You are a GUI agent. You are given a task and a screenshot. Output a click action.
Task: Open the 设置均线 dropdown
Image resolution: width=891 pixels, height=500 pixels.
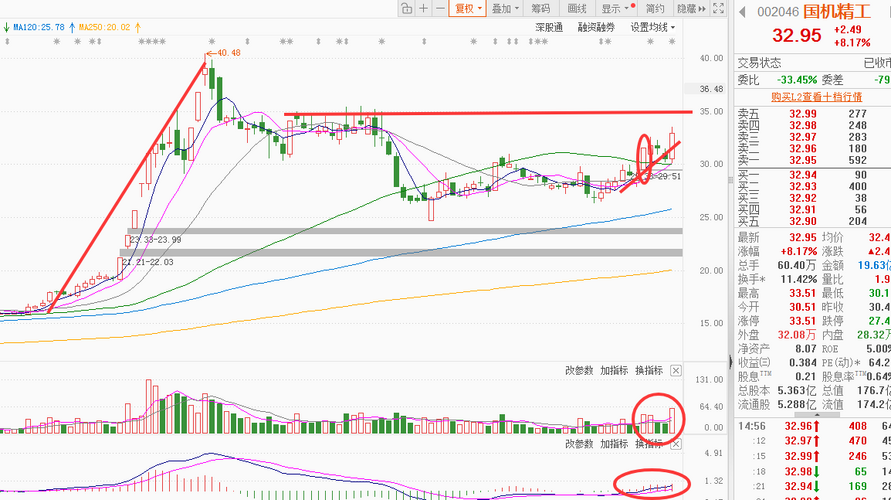(652, 27)
